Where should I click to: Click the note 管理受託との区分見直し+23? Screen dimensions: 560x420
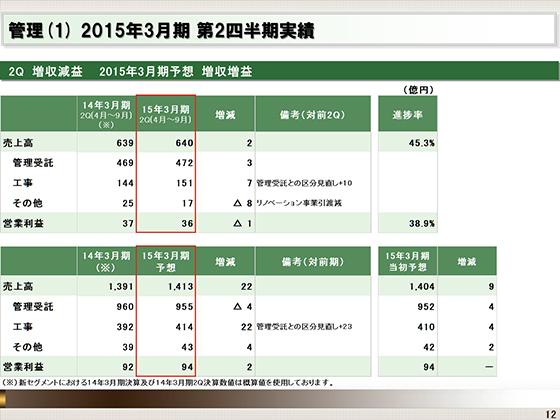pos(304,326)
